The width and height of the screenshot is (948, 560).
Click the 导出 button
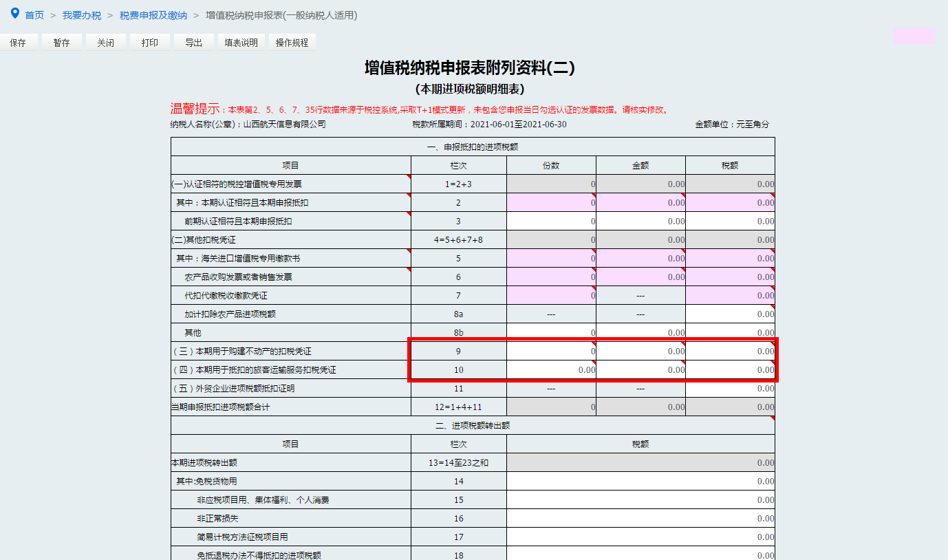(x=193, y=43)
